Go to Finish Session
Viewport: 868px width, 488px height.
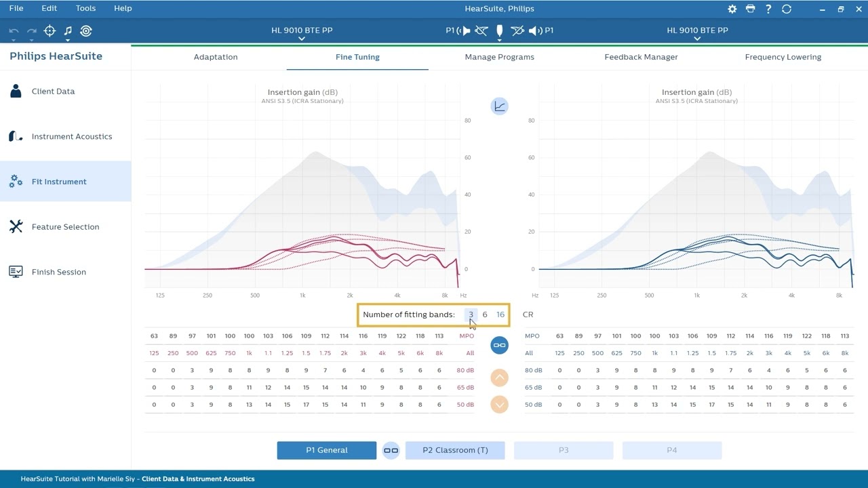[x=66, y=272]
